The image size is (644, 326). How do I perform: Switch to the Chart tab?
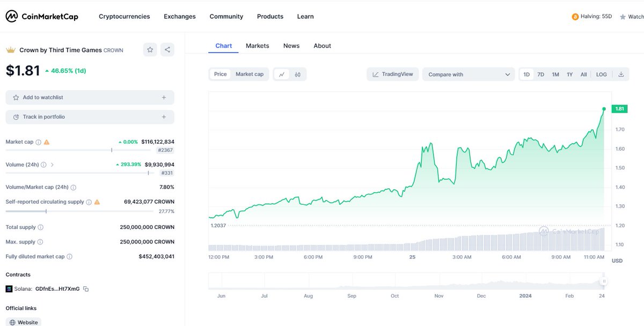click(224, 46)
